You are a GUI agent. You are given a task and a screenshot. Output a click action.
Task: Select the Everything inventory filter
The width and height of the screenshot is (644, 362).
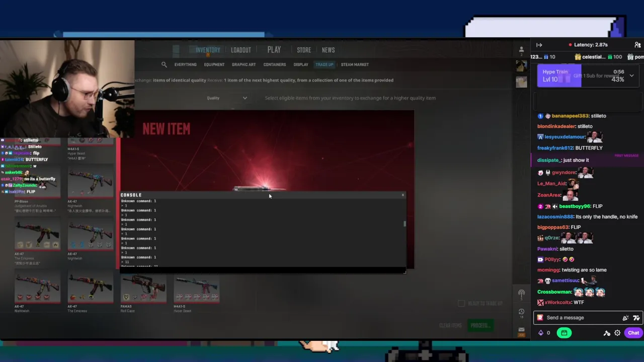[186, 64]
